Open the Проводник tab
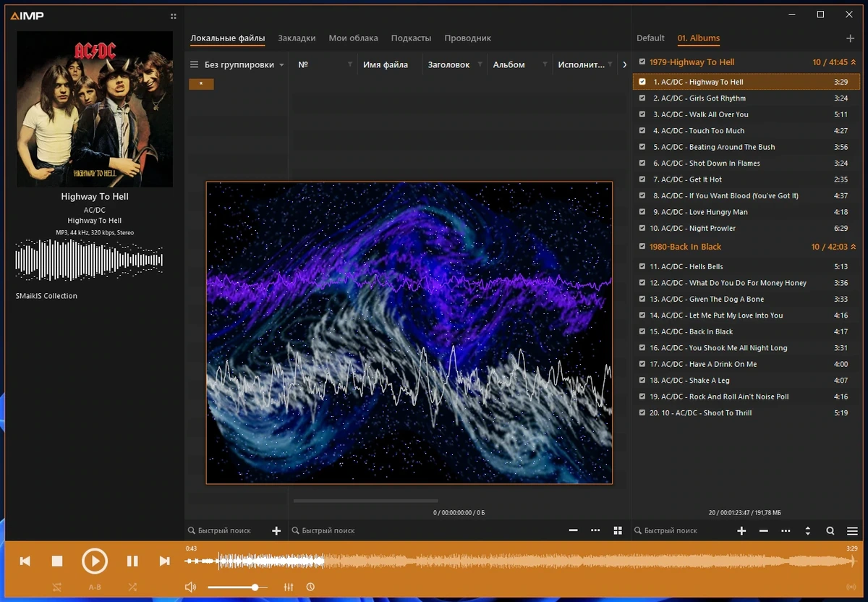868x602 pixels. click(x=467, y=38)
